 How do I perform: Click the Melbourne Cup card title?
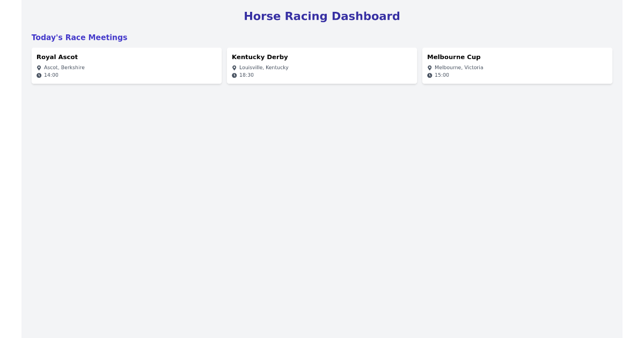coord(454,57)
